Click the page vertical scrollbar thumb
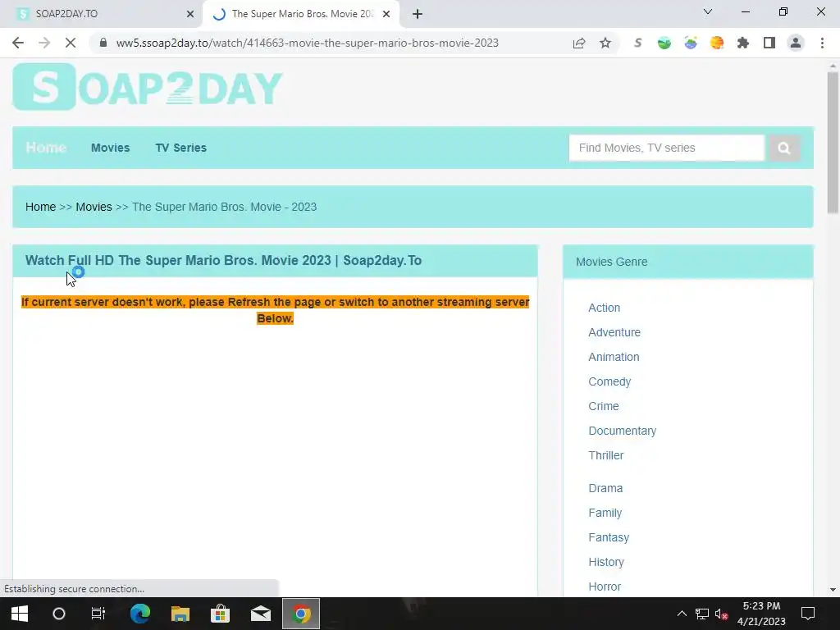 click(x=833, y=143)
